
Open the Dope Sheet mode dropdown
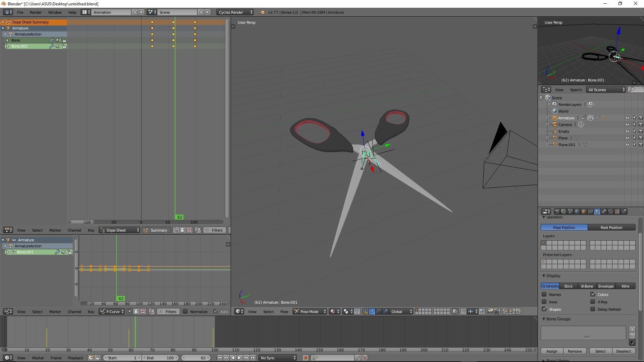pos(119,230)
